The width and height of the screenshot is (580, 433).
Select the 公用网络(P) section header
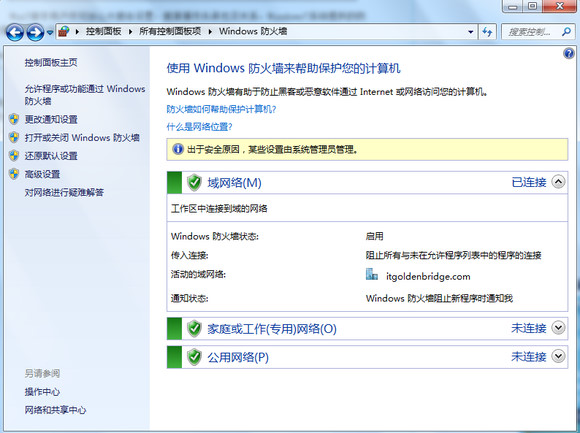(367, 357)
